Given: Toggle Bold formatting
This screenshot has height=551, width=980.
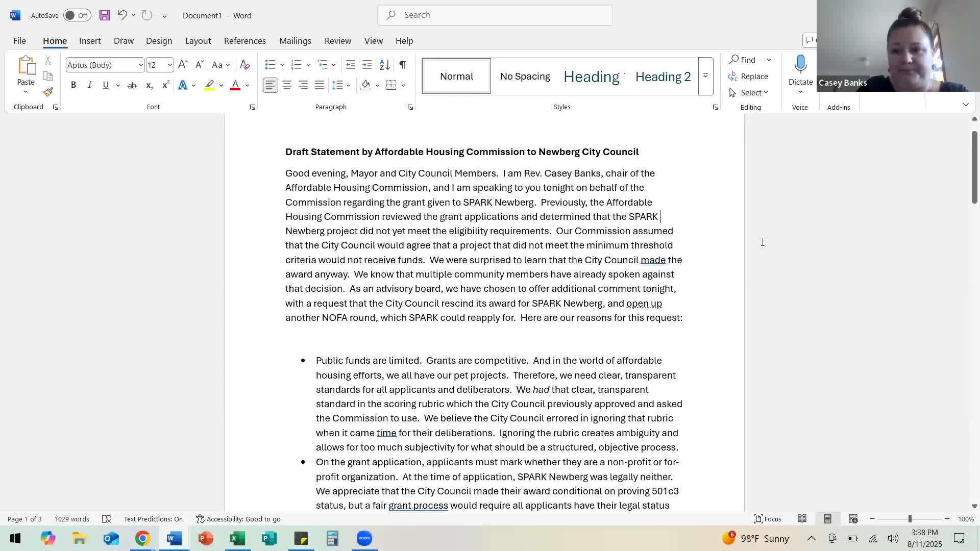Looking at the screenshot, I should click(x=73, y=85).
